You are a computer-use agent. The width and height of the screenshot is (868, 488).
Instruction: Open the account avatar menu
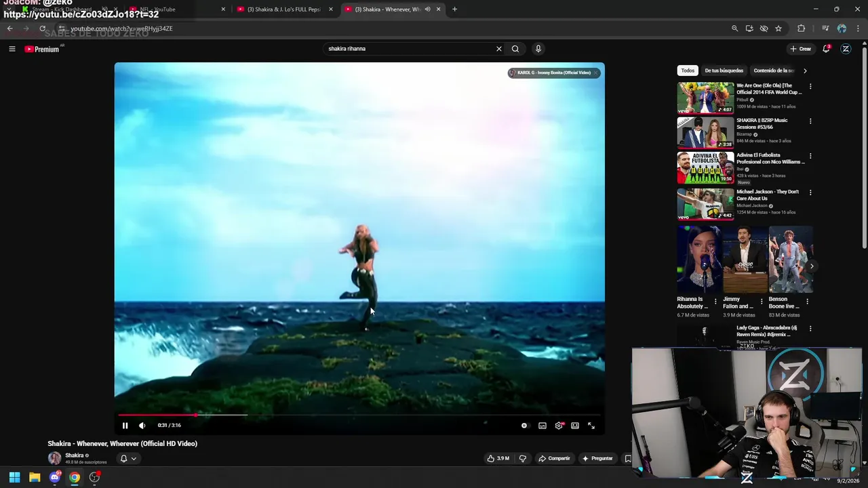846,49
